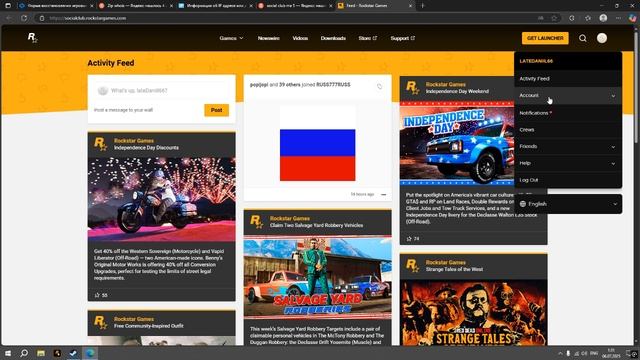Open the three-dot menu on crew post

[x=383, y=195]
